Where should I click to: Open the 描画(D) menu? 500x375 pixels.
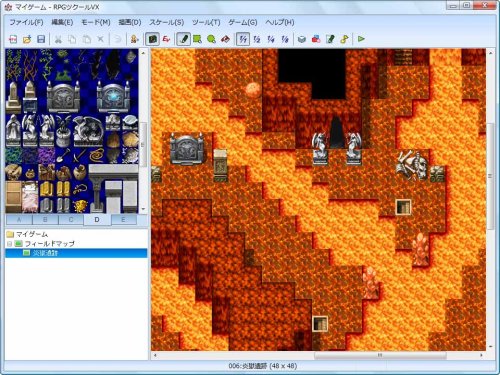(x=130, y=22)
